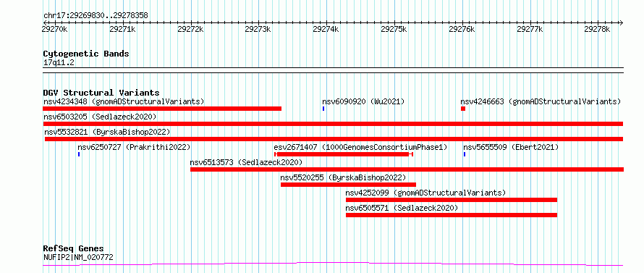644x273 pixels.
Task: Select the nsv4252099 (gnomADStructuralVariants) label
Action: 425,193
